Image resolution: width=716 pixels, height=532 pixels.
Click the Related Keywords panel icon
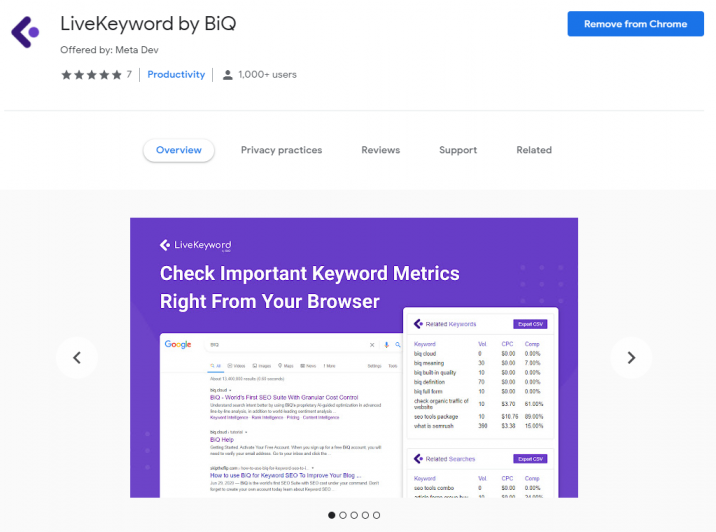coord(418,324)
